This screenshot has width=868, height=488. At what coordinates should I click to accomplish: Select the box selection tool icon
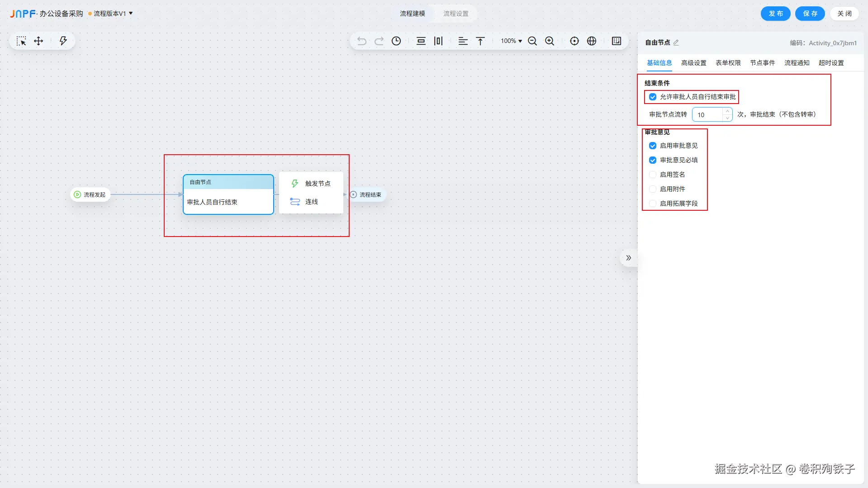21,41
